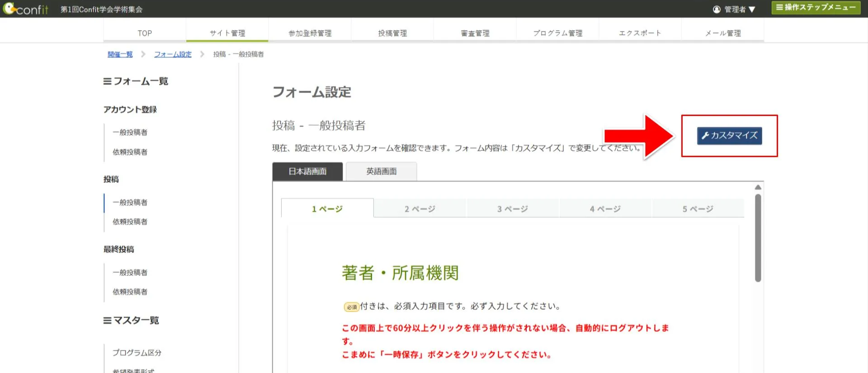Click the マスタ一覧 sidebar heading
This screenshot has height=373, width=868.
[132, 321]
